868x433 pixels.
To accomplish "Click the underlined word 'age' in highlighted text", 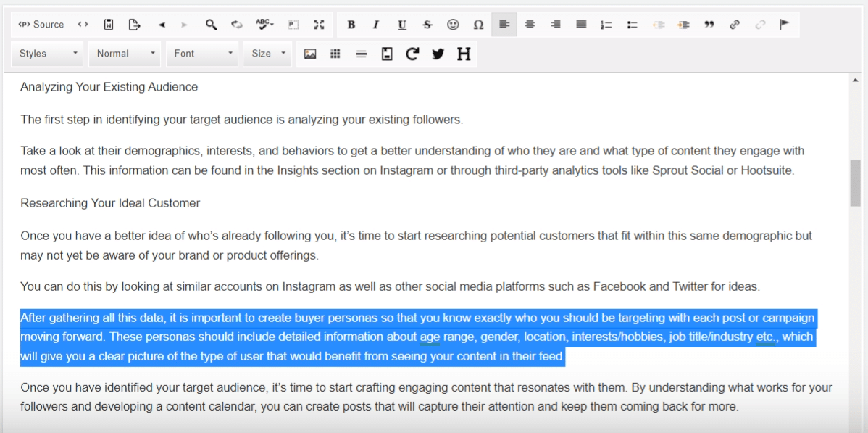I will click(x=430, y=337).
